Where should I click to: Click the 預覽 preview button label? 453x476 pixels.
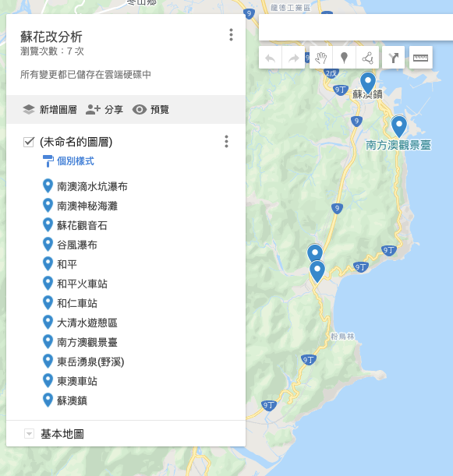click(x=160, y=110)
